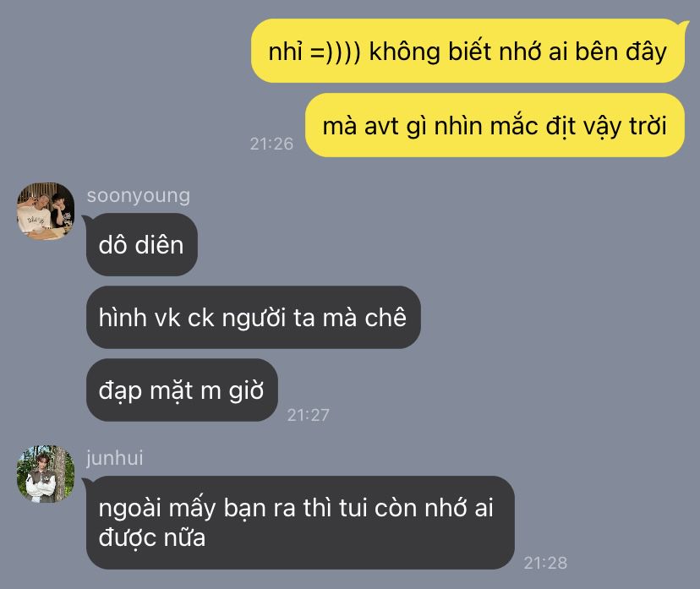
Task: Select the 'dô diên' message bubble
Action: click(142, 244)
